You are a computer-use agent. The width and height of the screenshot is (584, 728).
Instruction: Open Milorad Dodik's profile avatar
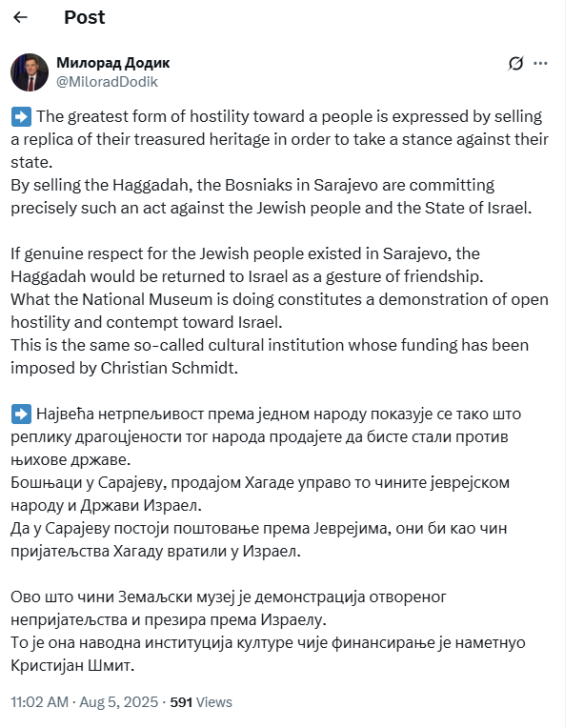pyautogui.click(x=30, y=72)
